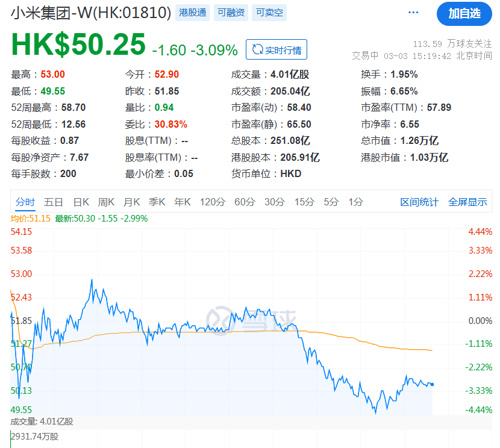The image size is (500, 448).
Task: Switch to the 五日 chart tab
Action: pos(53,202)
